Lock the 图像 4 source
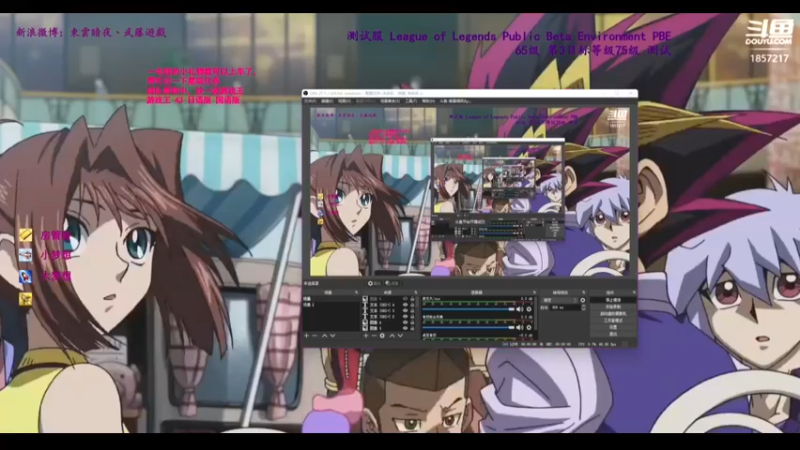 412,322
